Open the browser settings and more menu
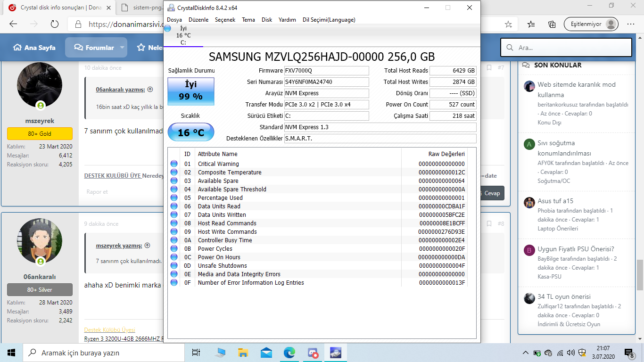 click(x=631, y=24)
